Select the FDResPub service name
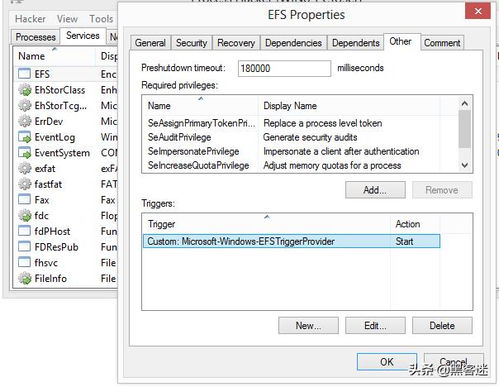Screen dimensions: 499x387 point(56,247)
